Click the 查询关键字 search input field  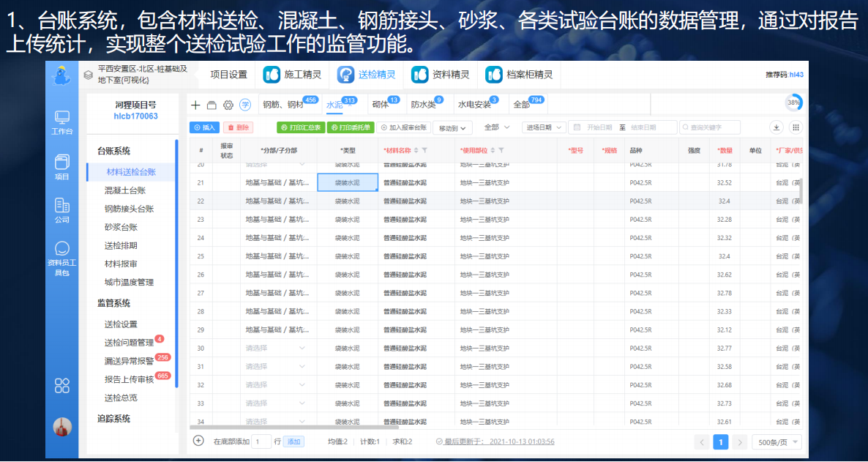coord(710,127)
